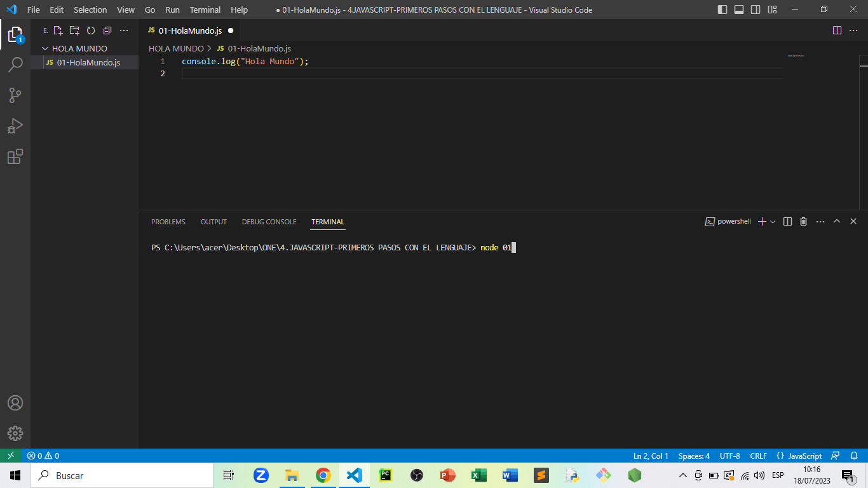Image resolution: width=868 pixels, height=488 pixels.
Task: Click the powershell terminal label
Action: 728,221
